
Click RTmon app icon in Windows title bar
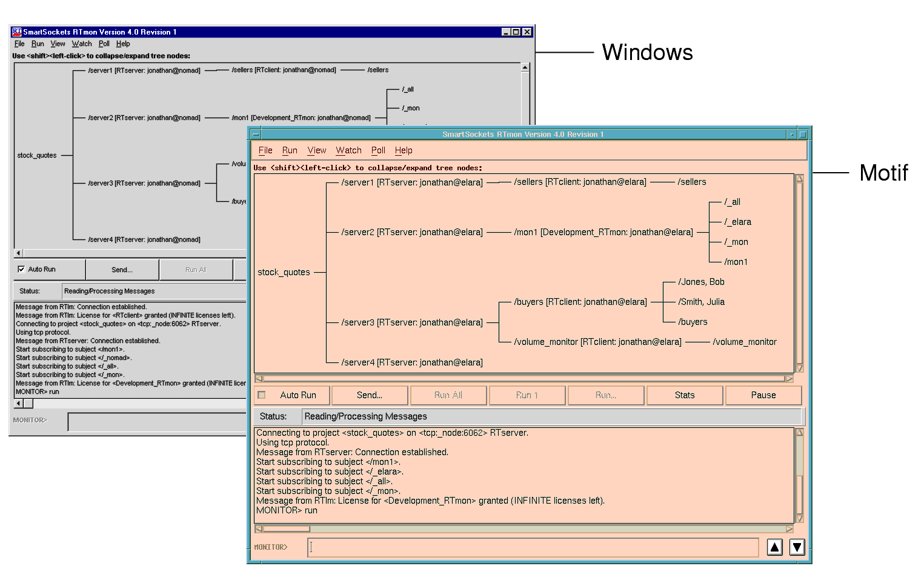pyautogui.click(x=17, y=32)
